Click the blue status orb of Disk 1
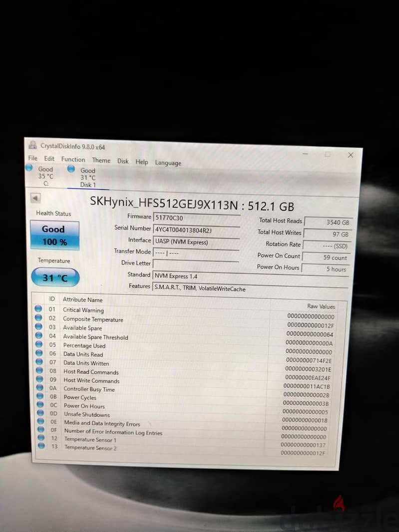This screenshot has width=399, height=532. pyautogui.click(x=71, y=169)
